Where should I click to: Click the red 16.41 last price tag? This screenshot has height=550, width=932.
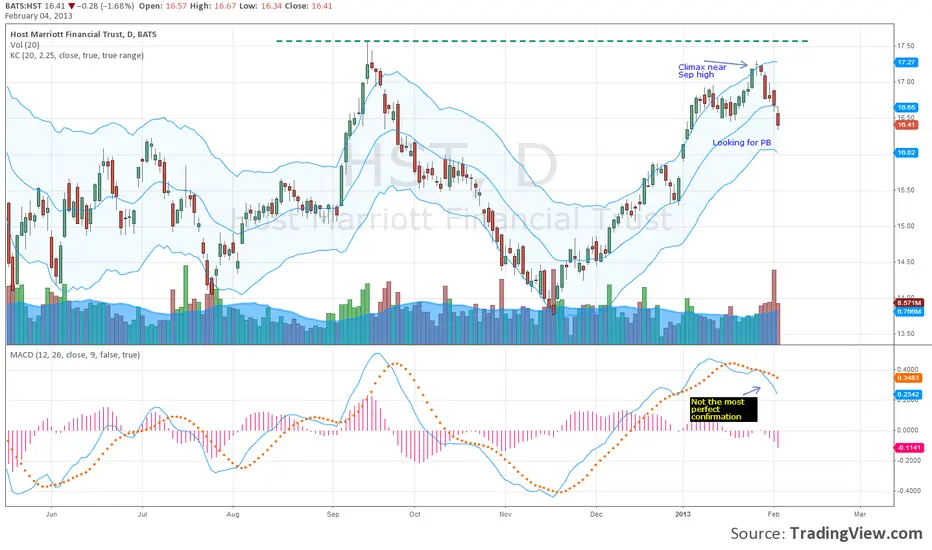point(906,125)
